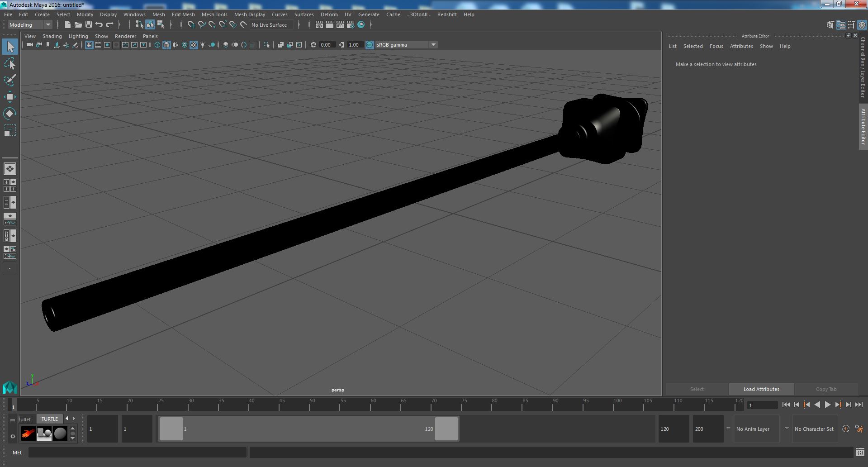Save the current scene

click(x=89, y=25)
